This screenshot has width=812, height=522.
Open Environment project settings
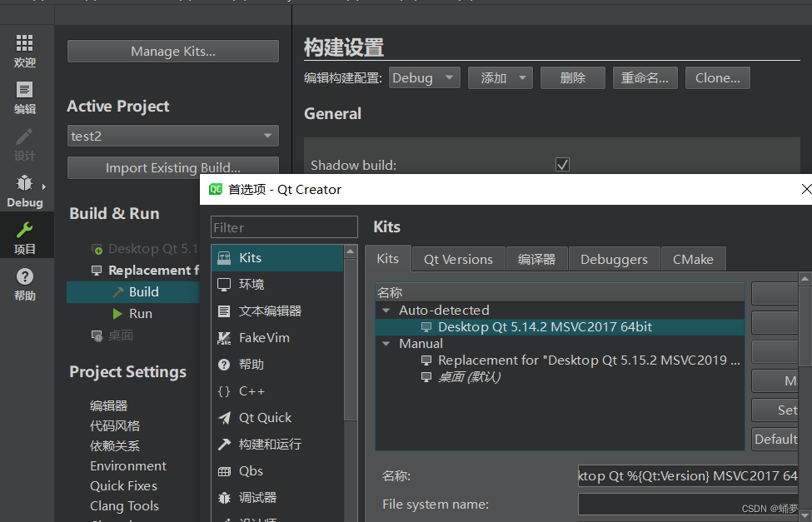[x=128, y=466]
